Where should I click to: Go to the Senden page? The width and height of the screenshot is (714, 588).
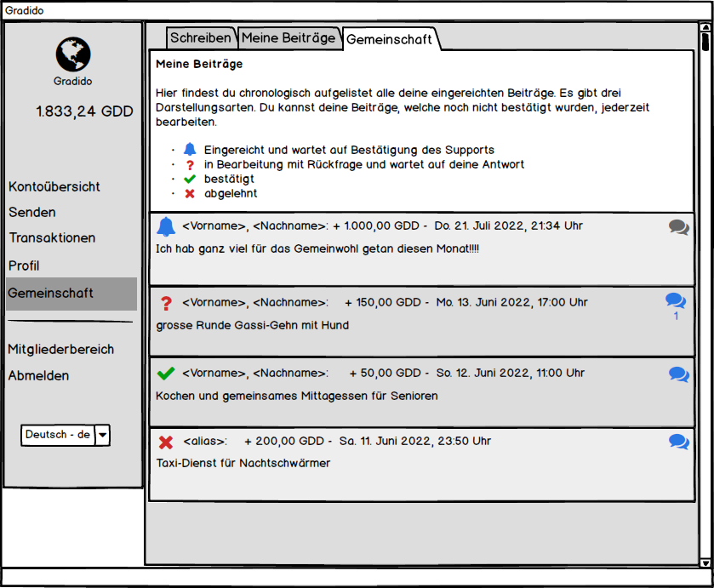[32, 212]
